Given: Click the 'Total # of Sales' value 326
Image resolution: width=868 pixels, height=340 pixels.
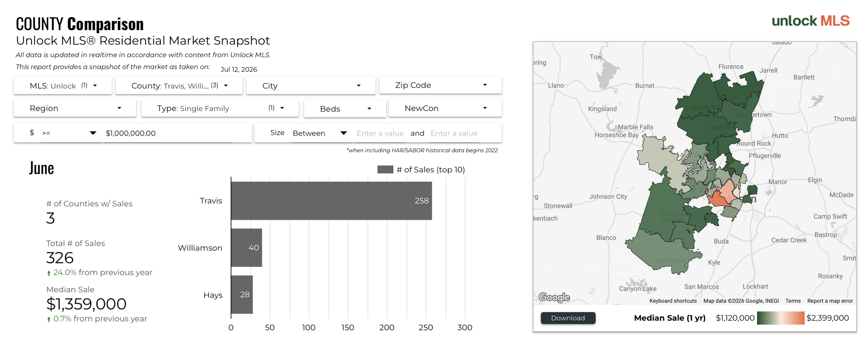Looking at the screenshot, I should pyautogui.click(x=60, y=258).
